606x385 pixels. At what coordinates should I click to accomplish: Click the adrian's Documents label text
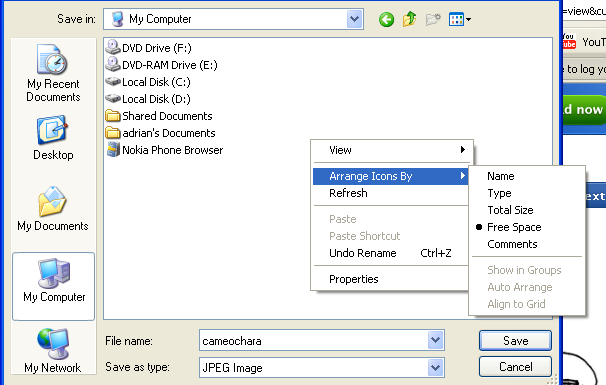(x=169, y=133)
